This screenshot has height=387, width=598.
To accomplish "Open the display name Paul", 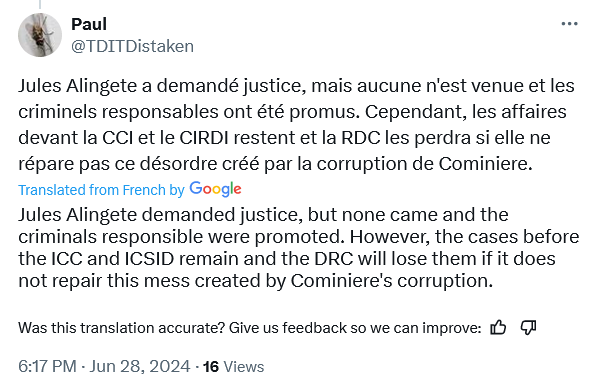I will tap(89, 24).
